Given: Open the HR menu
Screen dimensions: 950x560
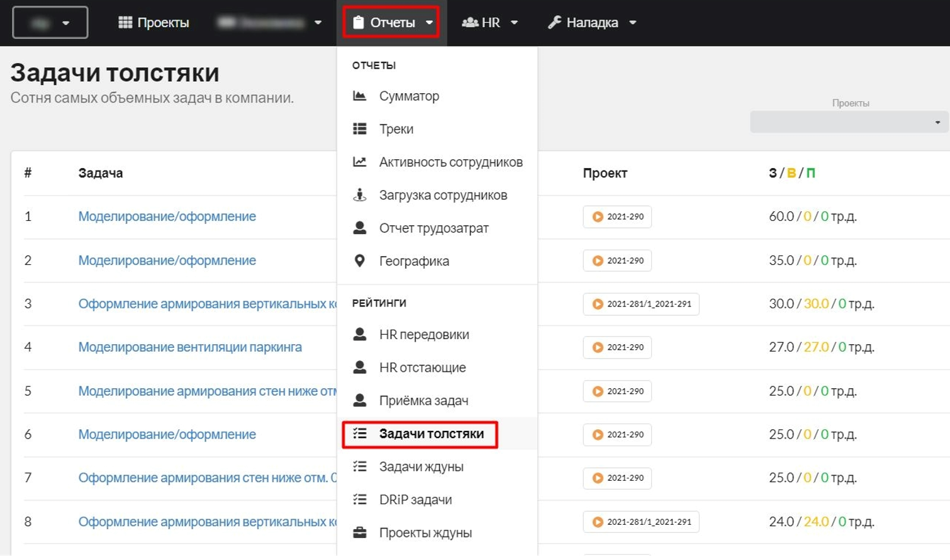Looking at the screenshot, I should click(x=489, y=23).
